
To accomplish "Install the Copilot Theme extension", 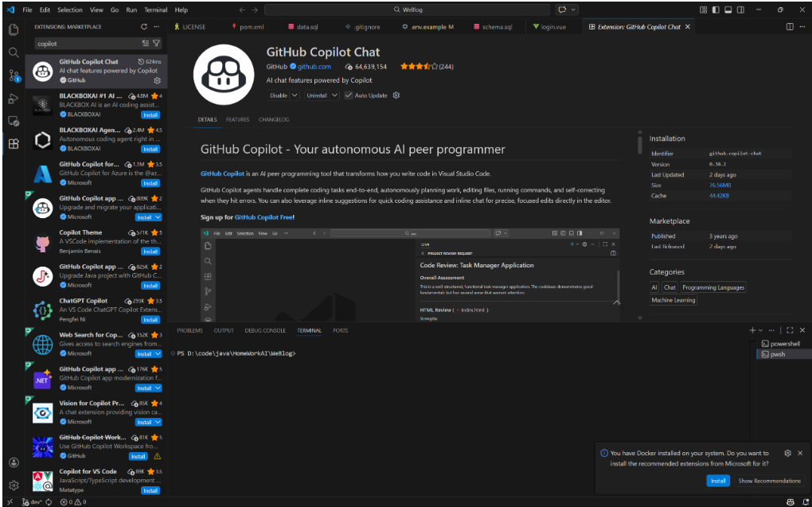I will [150, 252].
